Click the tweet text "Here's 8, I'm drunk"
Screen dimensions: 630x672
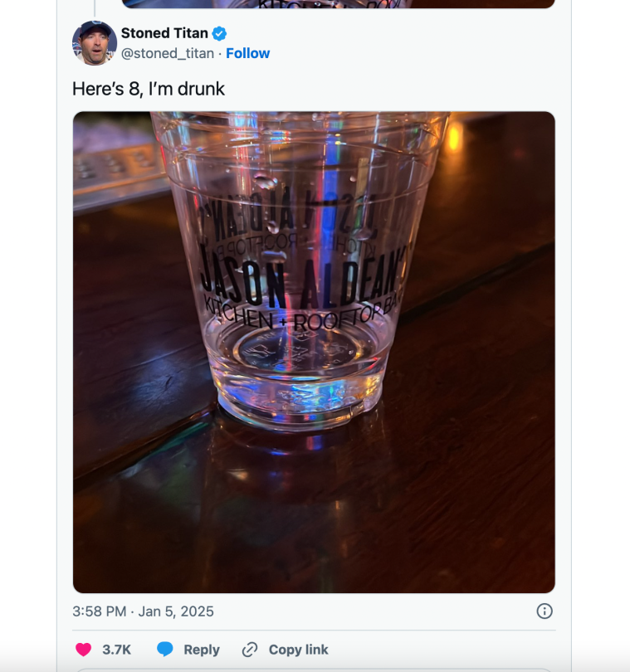point(149,89)
